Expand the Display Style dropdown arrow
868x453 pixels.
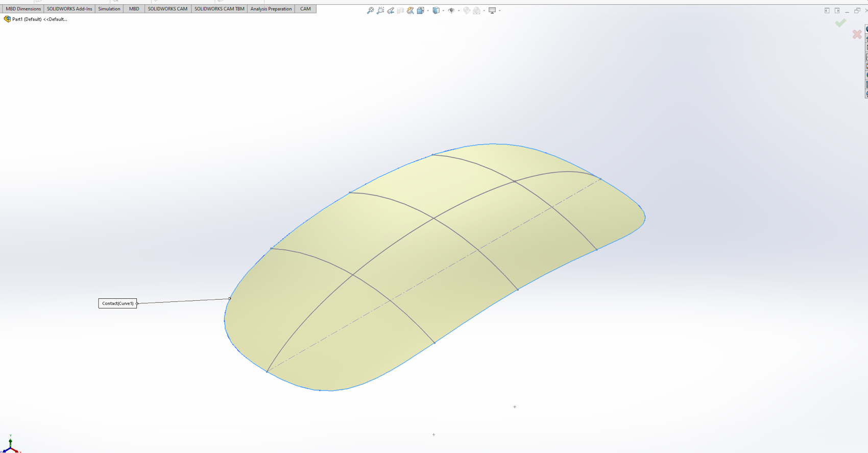pyautogui.click(x=443, y=10)
